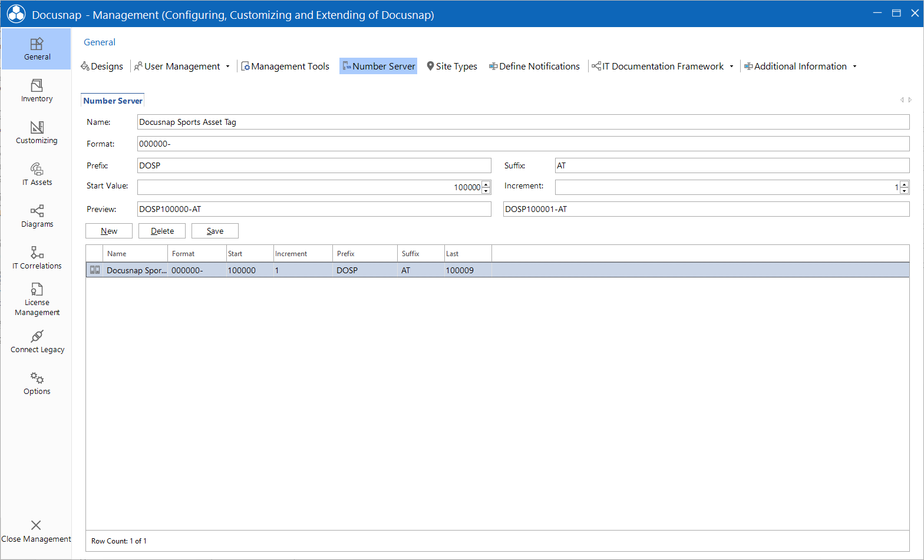Click into the Suffix input field
Image resolution: width=924 pixels, height=560 pixels.
click(732, 165)
